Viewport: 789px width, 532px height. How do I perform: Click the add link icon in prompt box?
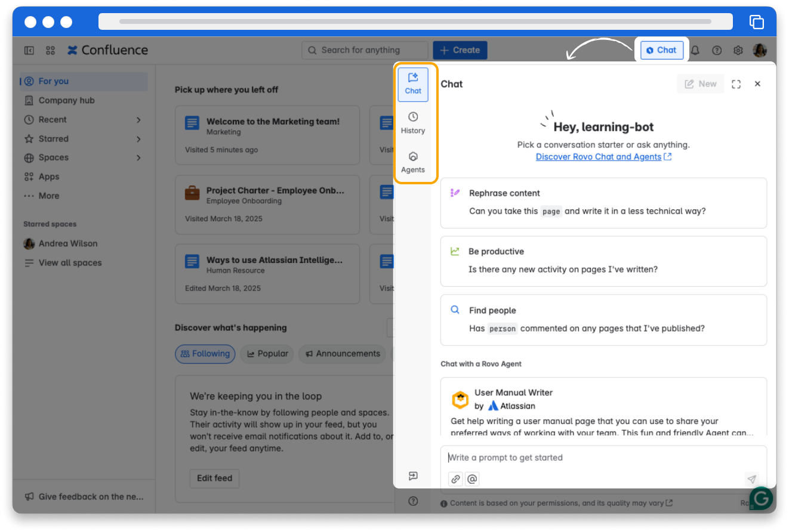coord(455,479)
